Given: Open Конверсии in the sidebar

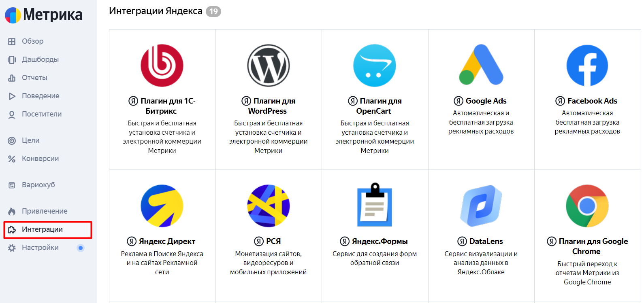Looking at the screenshot, I should (x=40, y=159).
